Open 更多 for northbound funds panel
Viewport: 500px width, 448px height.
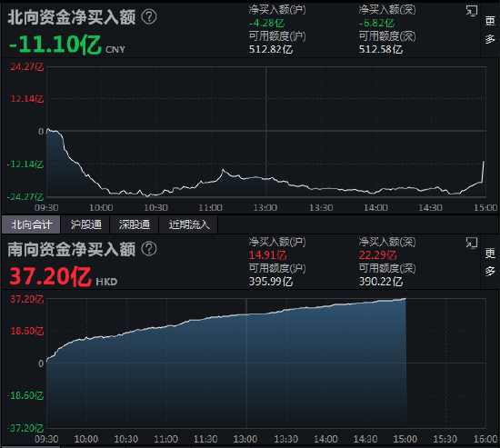[490, 30]
